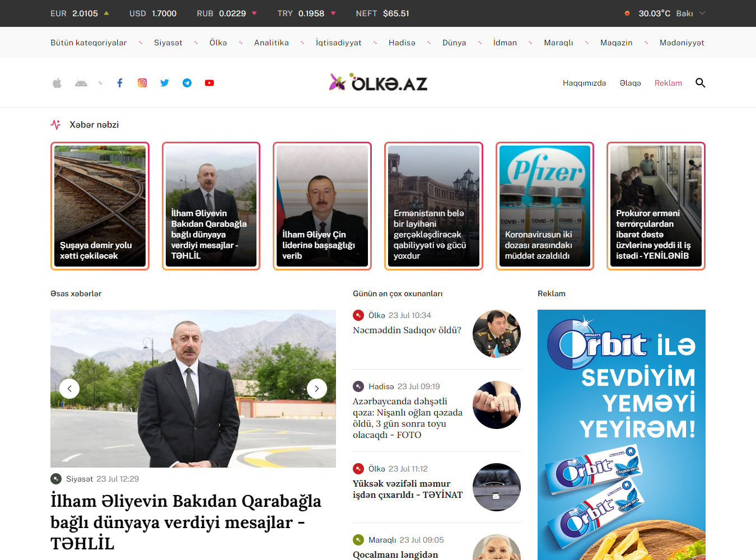The width and height of the screenshot is (756, 560).
Task: Open the Android app link icon
Action: tap(81, 83)
